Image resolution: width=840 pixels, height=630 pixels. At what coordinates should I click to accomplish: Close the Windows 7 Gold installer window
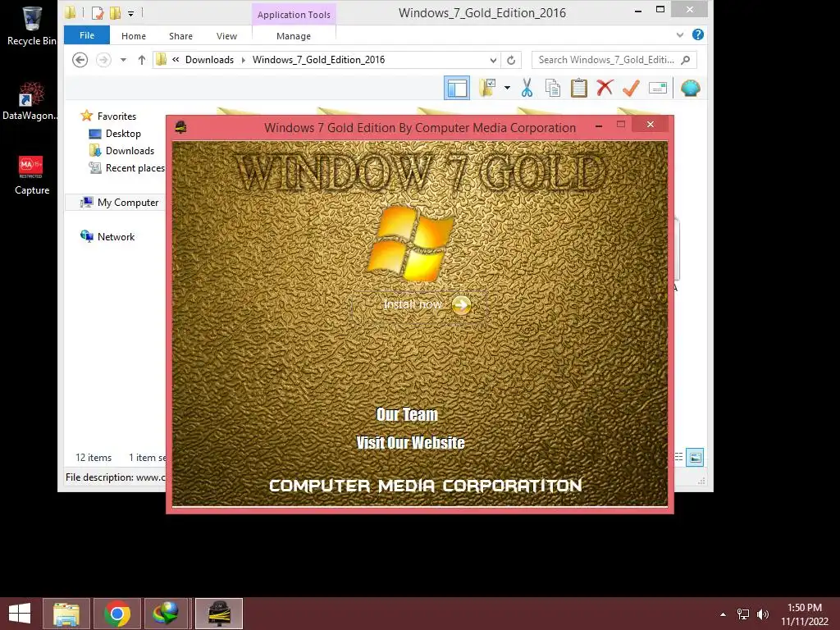pyautogui.click(x=651, y=125)
